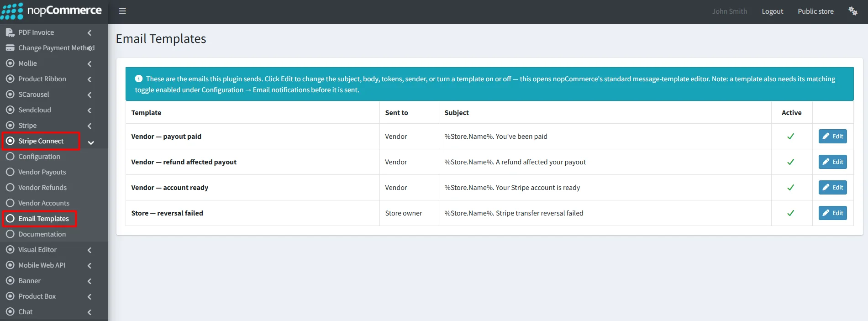Click the Stripe circle icon
Image resolution: width=868 pixels, height=321 pixels.
pyautogui.click(x=10, y=126)
